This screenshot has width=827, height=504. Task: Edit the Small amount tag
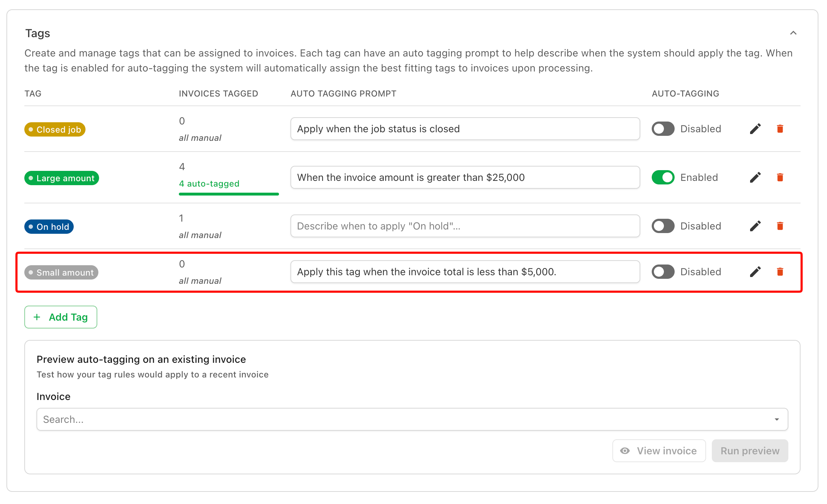755,272
